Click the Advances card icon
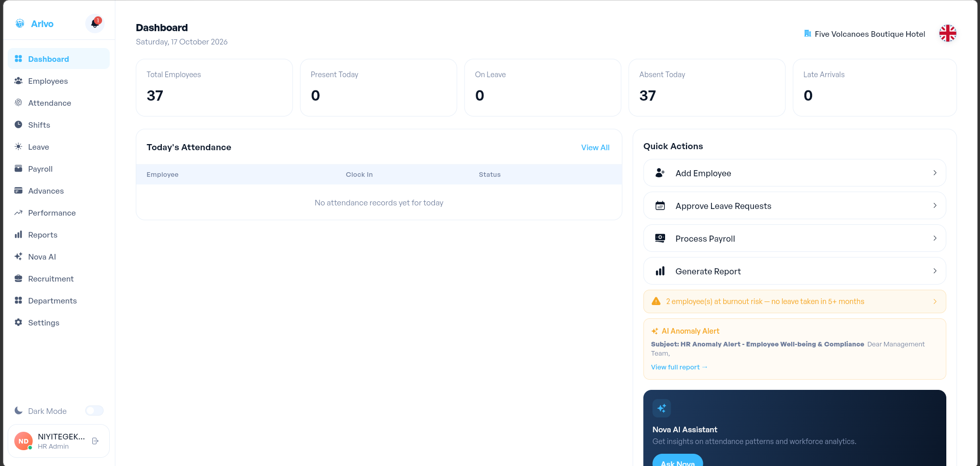980x466 pixels. click(18, 191)
